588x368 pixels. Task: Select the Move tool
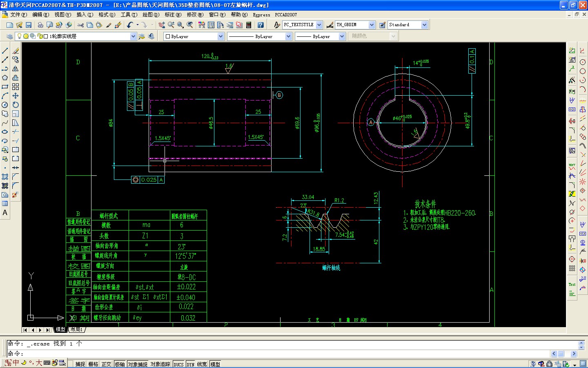16,96
